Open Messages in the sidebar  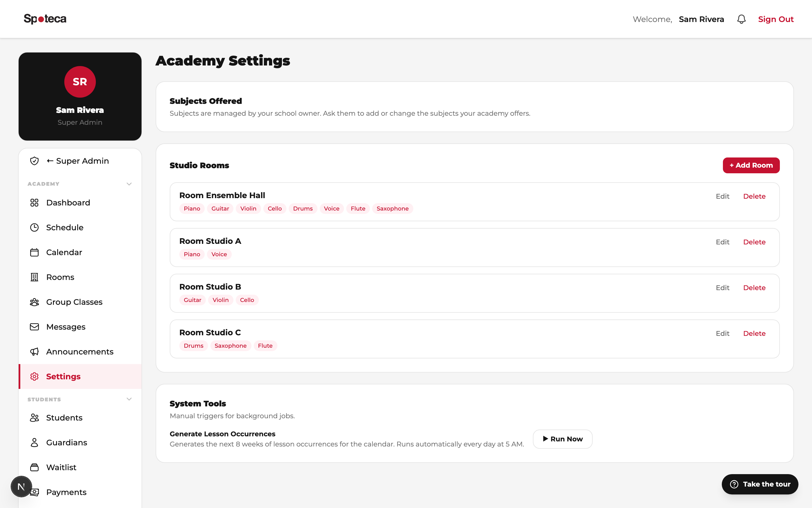pyautogui.click(x=80, y=327)
